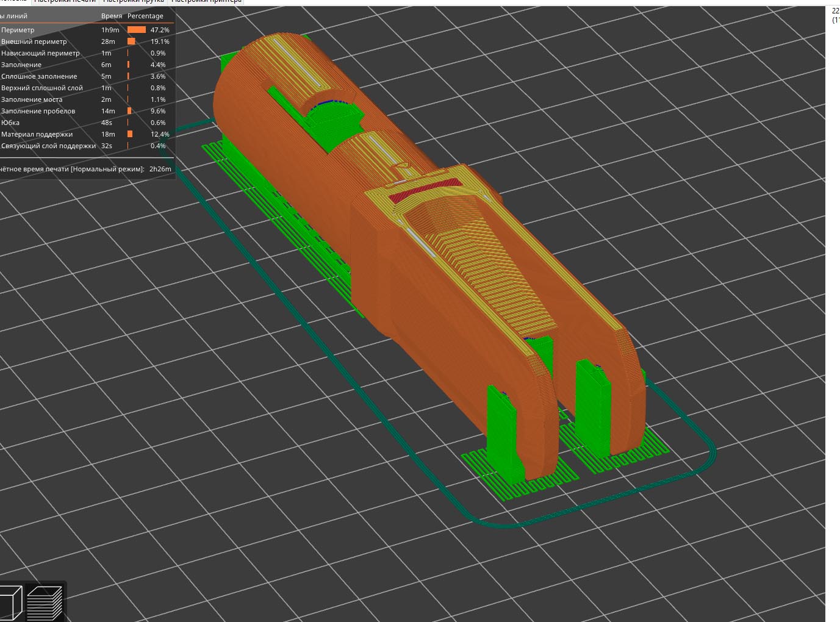This screenshot has width=840, height=622.
Task: Toggle the Заполнение legend row
Action: [87, 65]
